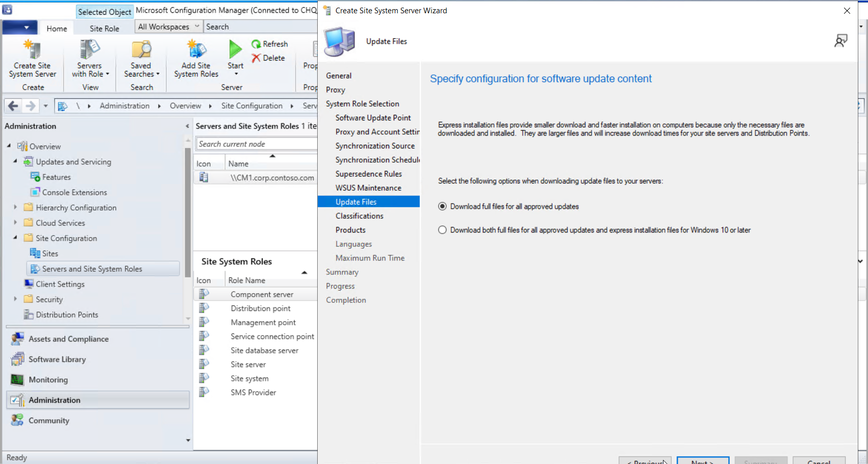Open the Monitoring workspace icon
868x464 pixels.
pyautogui.click(x=18, y=380)
